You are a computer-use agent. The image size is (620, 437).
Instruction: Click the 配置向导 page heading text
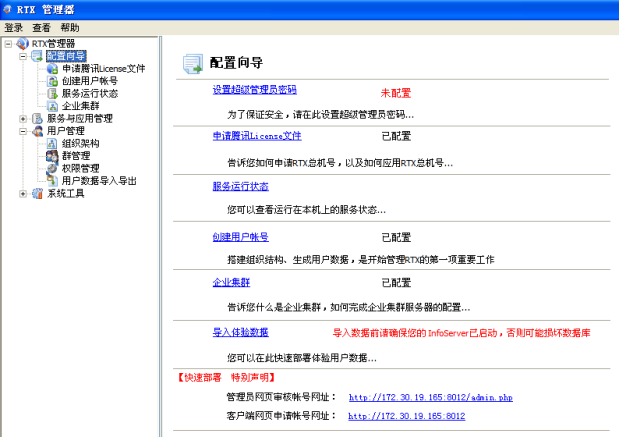coord(236,62)
